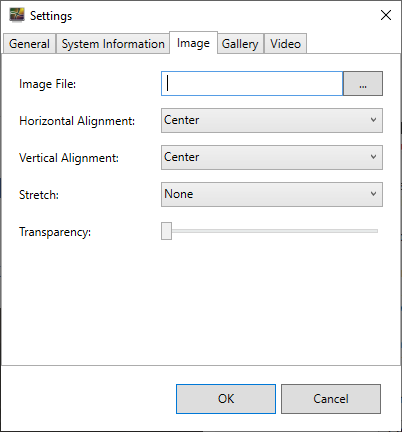402x432 pixels.
Task: Click the Vertical Alignment label
Action: tap(69, 158)
